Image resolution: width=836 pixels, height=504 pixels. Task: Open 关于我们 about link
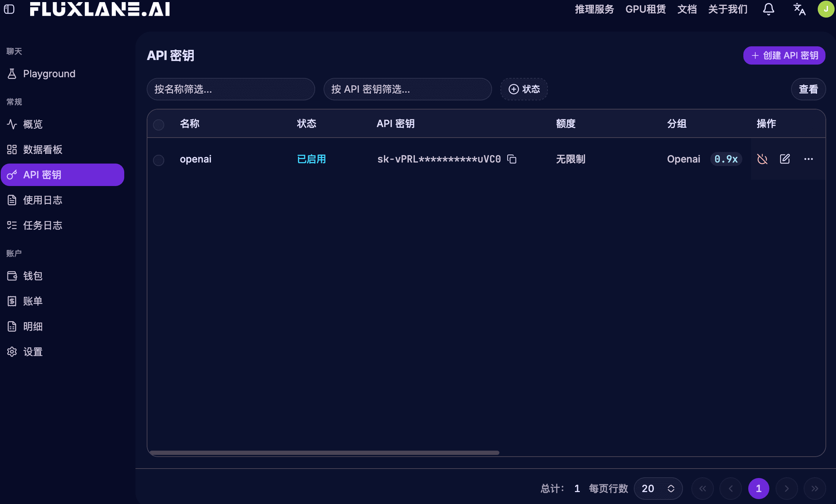click(x=728, y=9)
